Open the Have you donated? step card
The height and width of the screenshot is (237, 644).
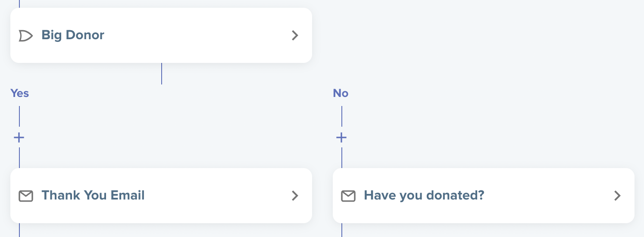click(484, 196)
